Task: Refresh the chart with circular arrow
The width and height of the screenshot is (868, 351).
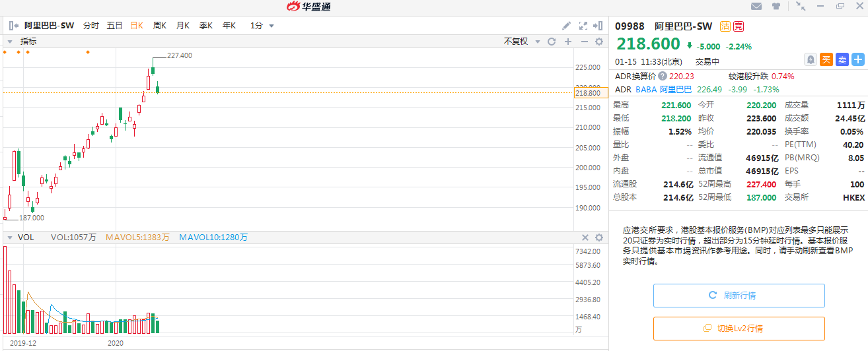Action: [x=552, y=42]
